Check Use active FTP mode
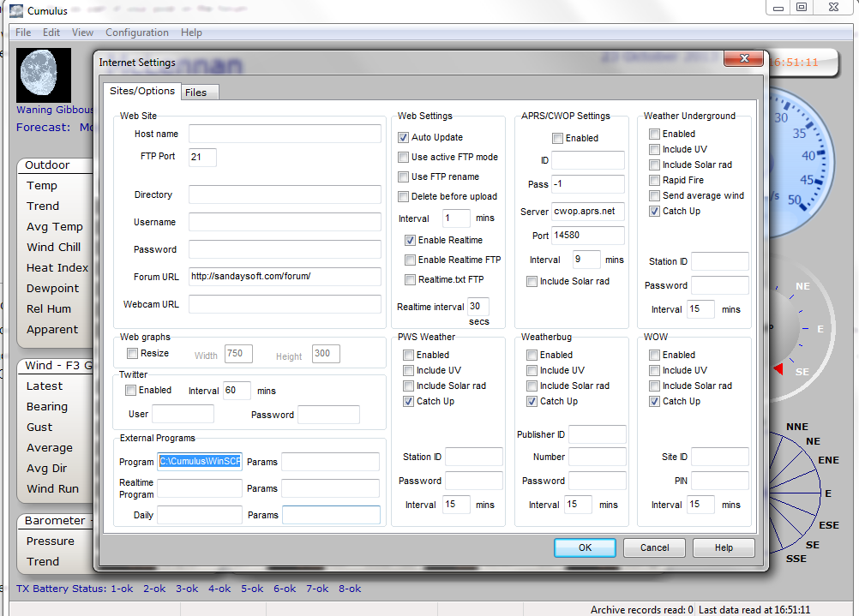The width and height of the screenshot is (859, 616). tap(404, 157)
